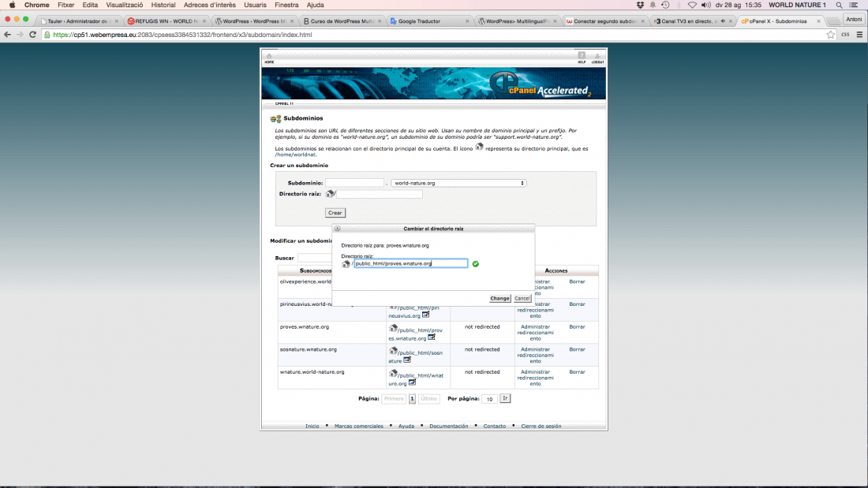Click page number 1 in pagination
The image size is (868, 488).
point(412,399)
